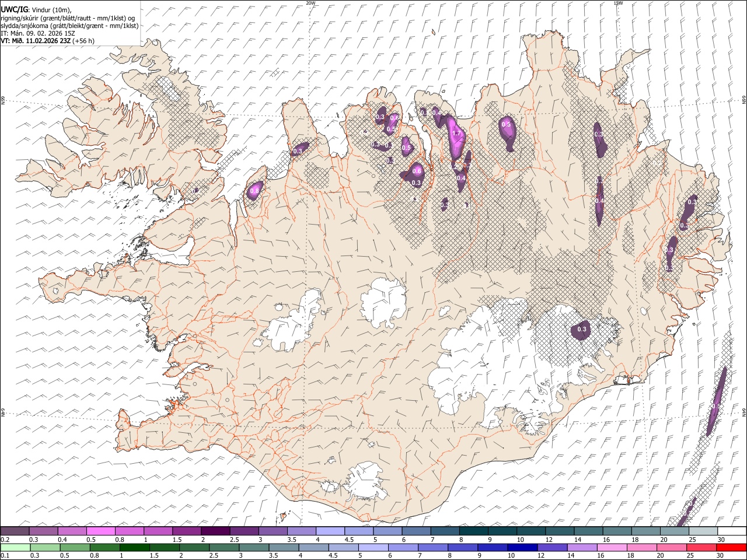This screenshot has width=747, height=560.
Task: Click the lower legend swatch between 20 and 25
Action: point(672,547)
